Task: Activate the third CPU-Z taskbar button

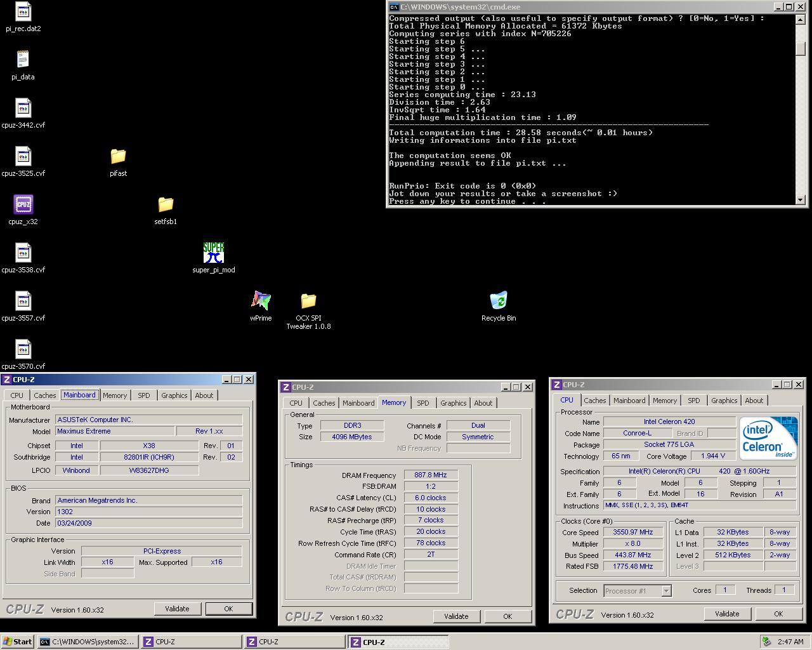Action: pyautogui.click(x=398, y=642)
